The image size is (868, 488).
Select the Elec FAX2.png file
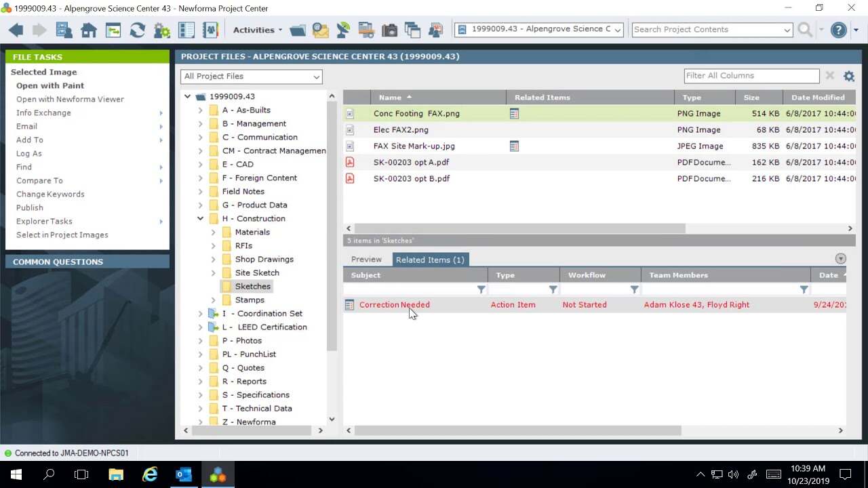click(x=401, y=130)
